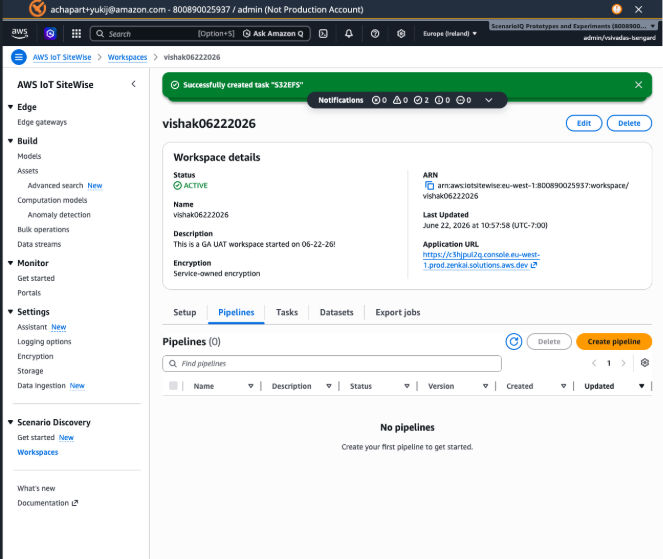663x559 pixels.
Task: Collapse the Scenario Discovery section
Action: 11,422
